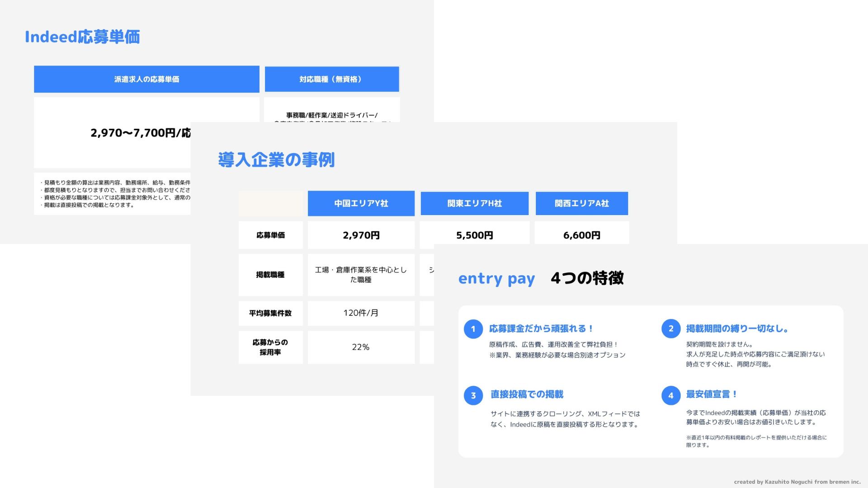Image resolution: width=868 pixels, height=488 pixels.
Task: Switch to the "導入企業の事例" heading
Action: 277,160
